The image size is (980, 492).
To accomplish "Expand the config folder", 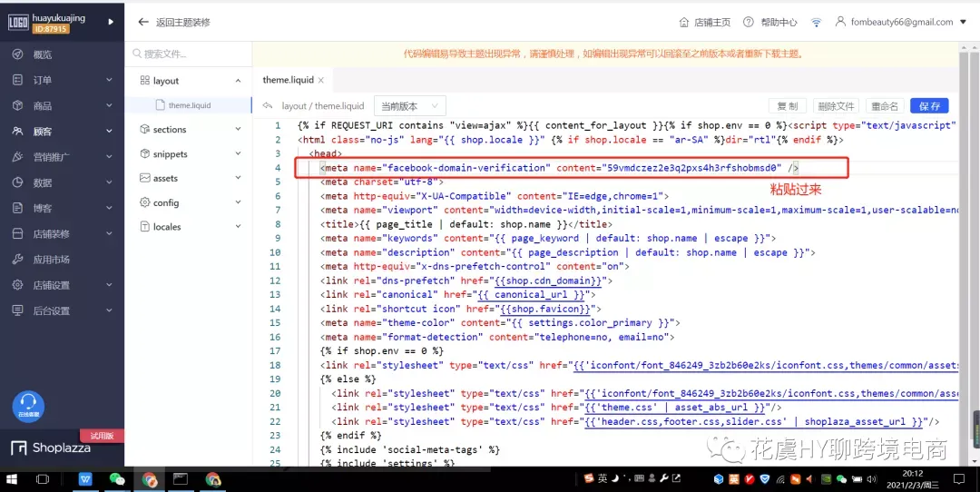I will (238, 202).
